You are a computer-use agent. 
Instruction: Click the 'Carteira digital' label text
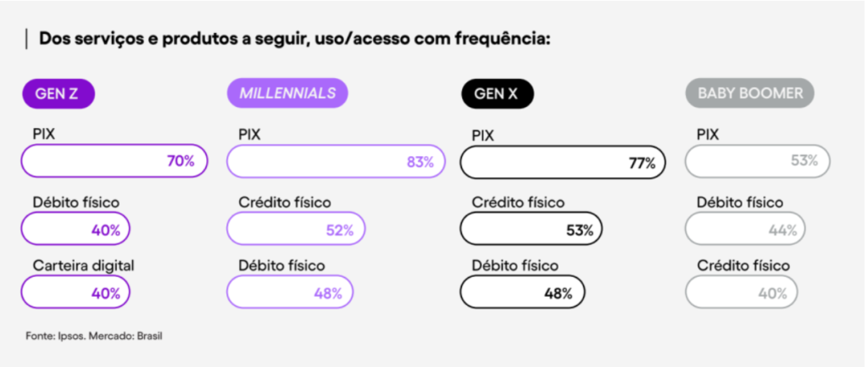pyautogui.click(x=83, y=266)
